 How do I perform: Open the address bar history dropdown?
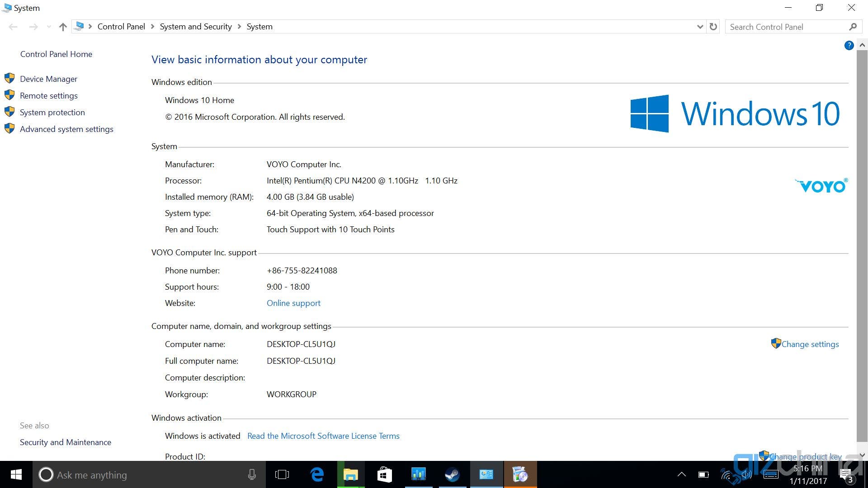click(x=700, y=27)
